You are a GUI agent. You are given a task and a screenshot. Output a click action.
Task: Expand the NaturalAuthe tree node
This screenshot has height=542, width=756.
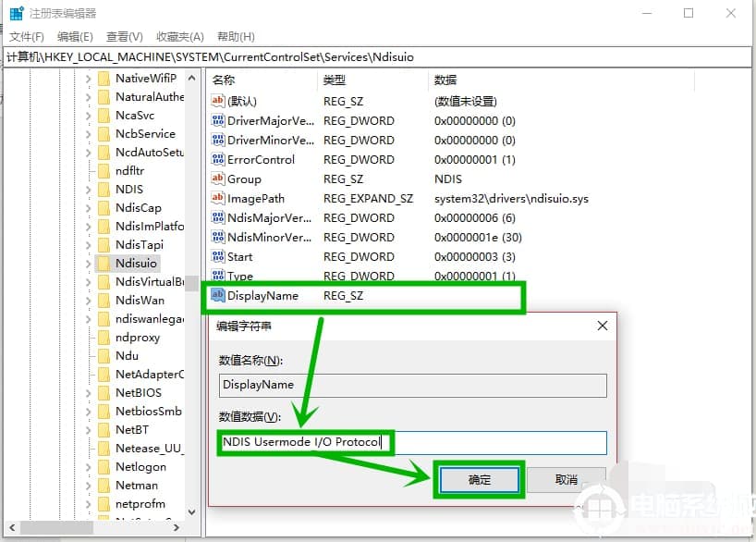[88, 97]
